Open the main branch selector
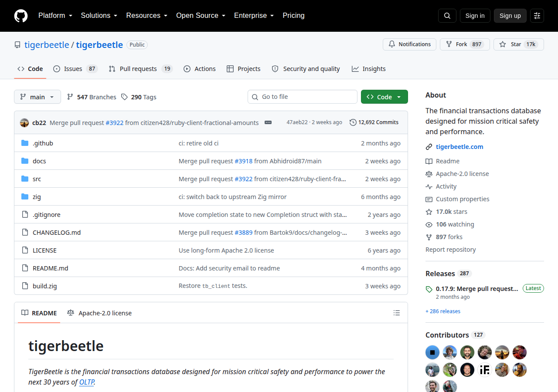The height and width of the screenshot is (392, 558). tap(37, 97)
